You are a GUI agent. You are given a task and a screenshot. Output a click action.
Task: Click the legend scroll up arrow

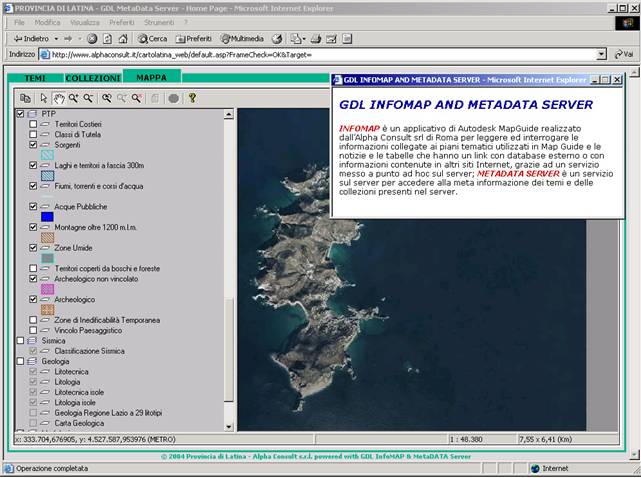coord(229,114)
